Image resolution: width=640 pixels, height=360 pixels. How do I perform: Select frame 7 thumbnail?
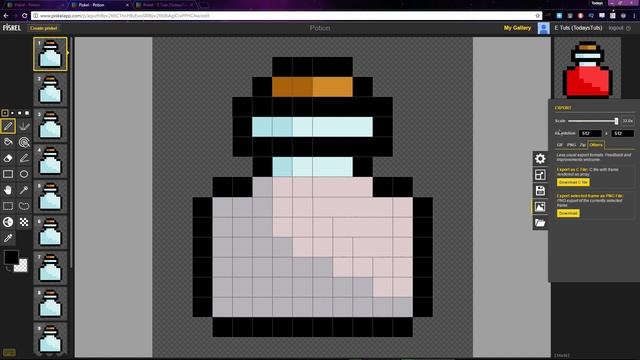pos(50,268)
